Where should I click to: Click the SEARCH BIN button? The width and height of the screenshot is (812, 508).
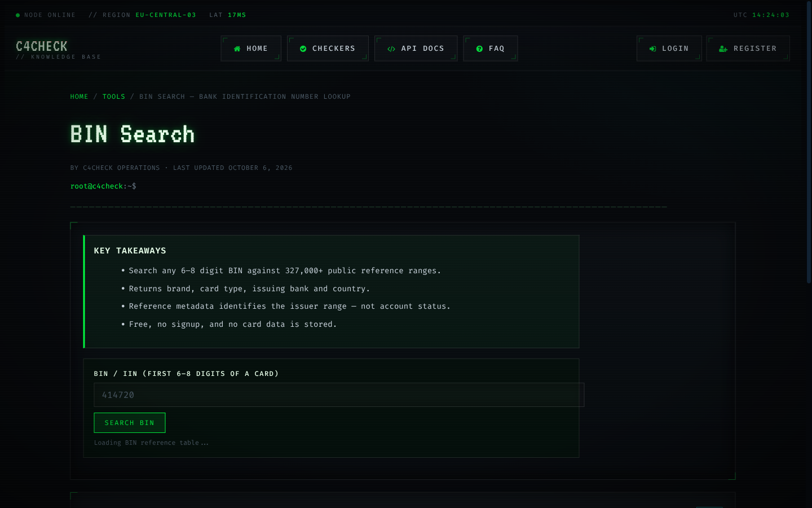point(130,423)
